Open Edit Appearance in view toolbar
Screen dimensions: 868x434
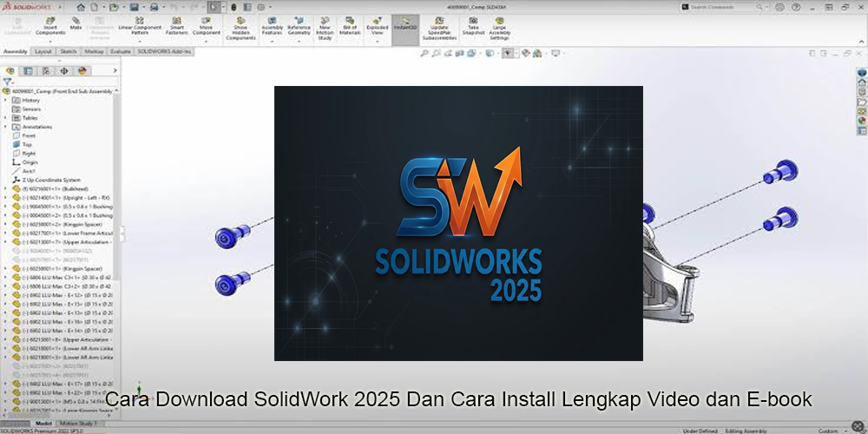pyautogui.click(x=525, y=53)
